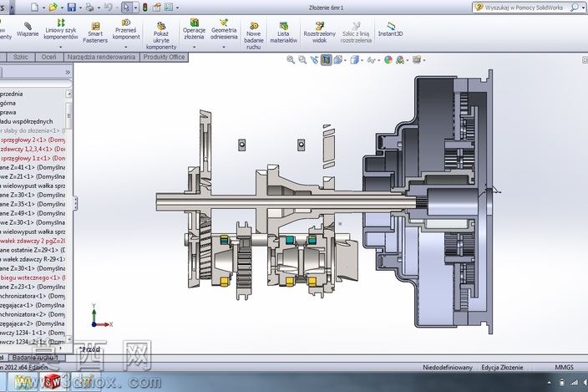
Task: Click the Undo arrow icon
Action: click(108, 8)
